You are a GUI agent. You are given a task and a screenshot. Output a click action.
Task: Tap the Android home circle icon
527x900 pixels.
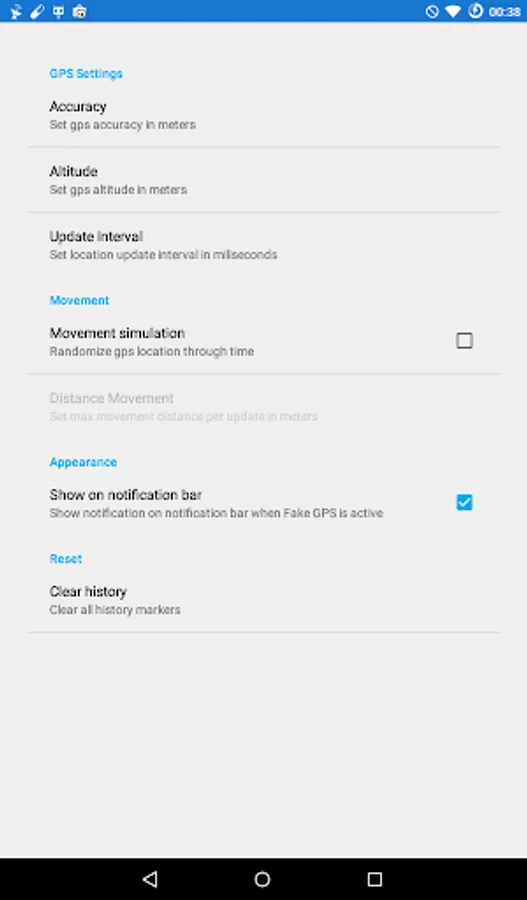coord(262,879)
